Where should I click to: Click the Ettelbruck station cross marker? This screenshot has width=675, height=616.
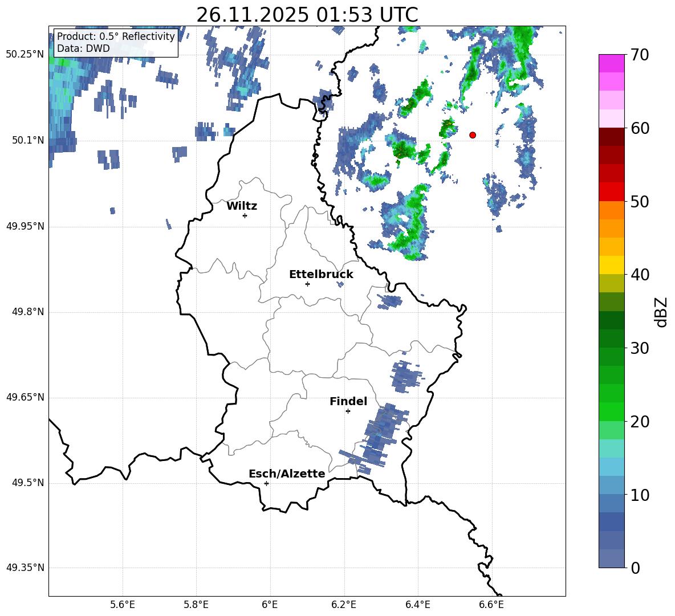coord(307,284)
